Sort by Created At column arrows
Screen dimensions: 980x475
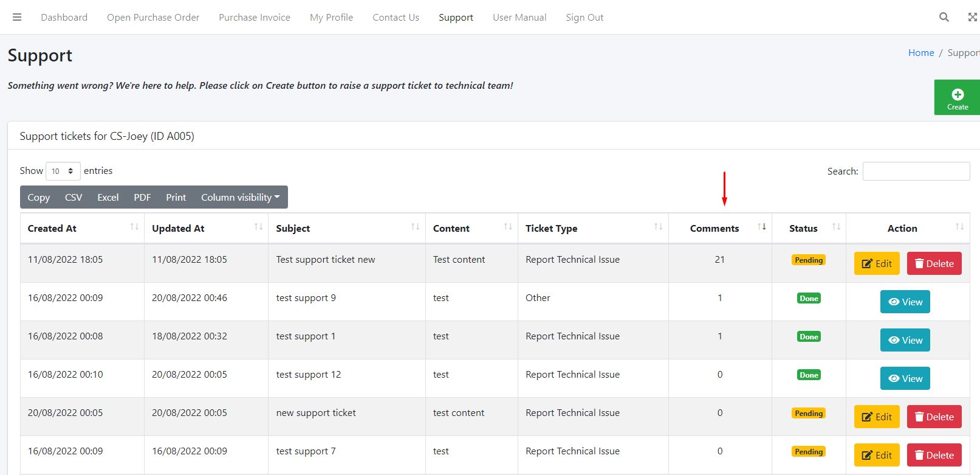tap(134, 227)
